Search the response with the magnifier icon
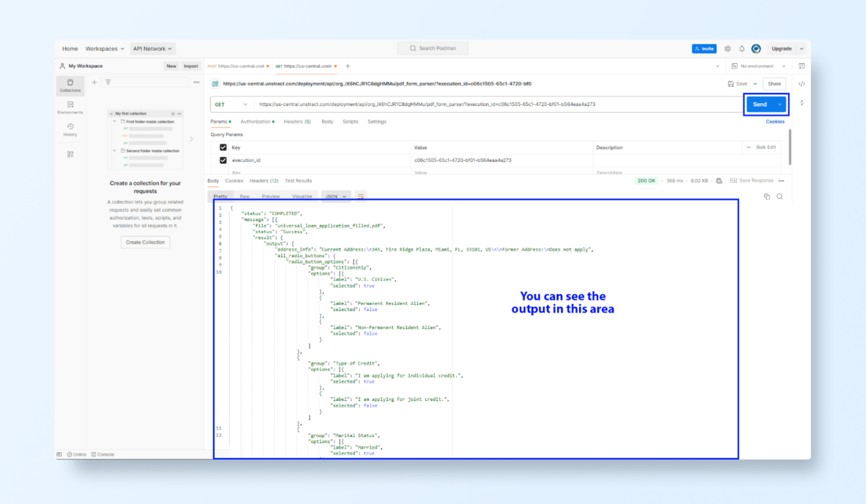The image size is (866, 504). click(x=780, y=196)
